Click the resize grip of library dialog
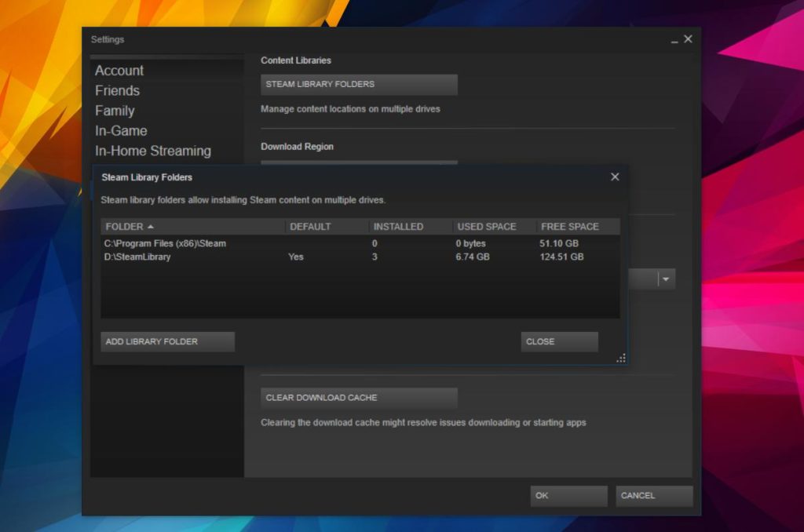804x532 pixels. coord(621,359)
